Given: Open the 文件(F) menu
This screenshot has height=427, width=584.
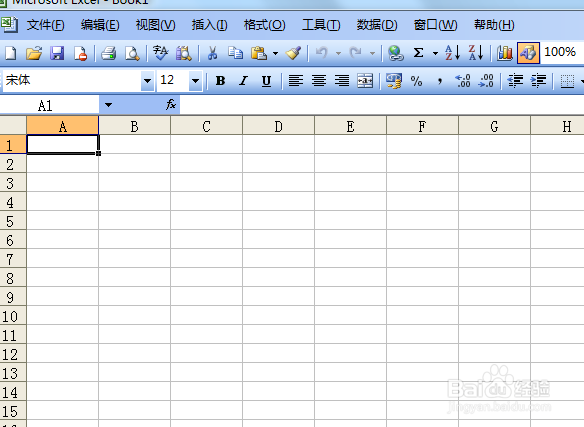Looking at the screenshot, I should (x=45, y=25).
